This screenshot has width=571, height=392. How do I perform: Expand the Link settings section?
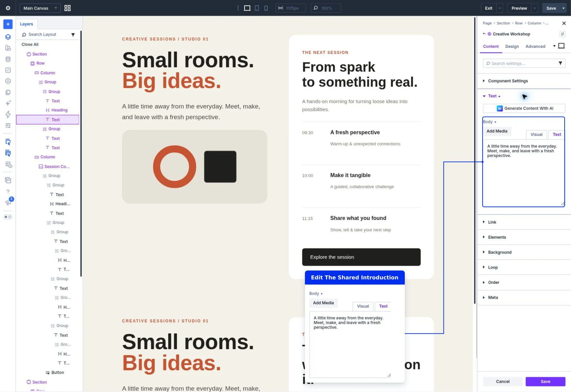tap(524, 222)
